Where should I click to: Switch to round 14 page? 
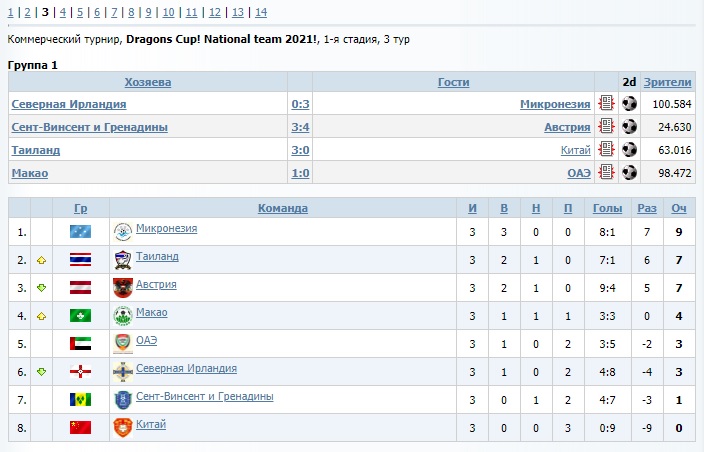coord(261,12)
